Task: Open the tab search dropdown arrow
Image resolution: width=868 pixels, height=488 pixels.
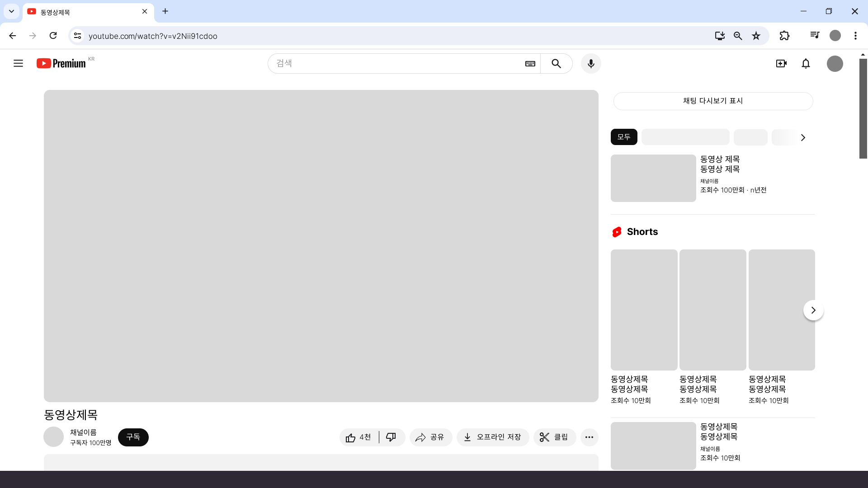Action: click(x=11, y=11)
